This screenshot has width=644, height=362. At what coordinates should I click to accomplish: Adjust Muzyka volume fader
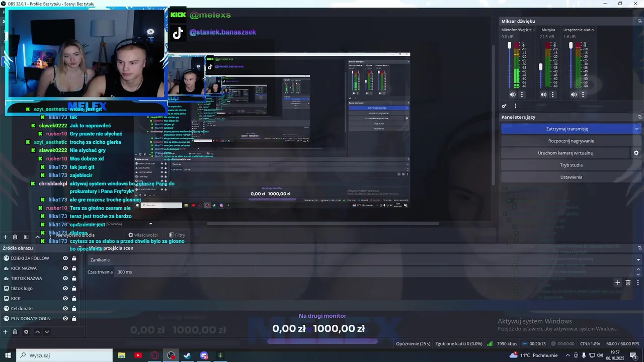point(541,66)
